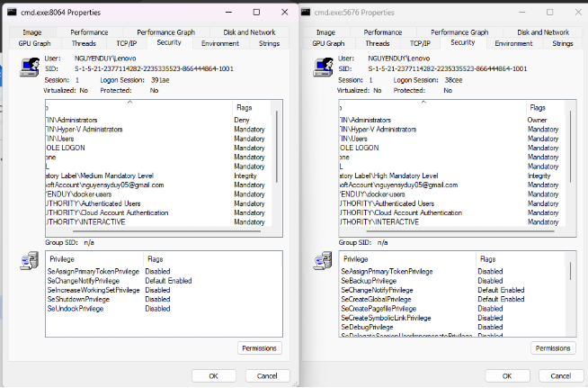
Task: Open Disk and Network tab in cmd.exe:5676 window
Action: coord(543,32)
